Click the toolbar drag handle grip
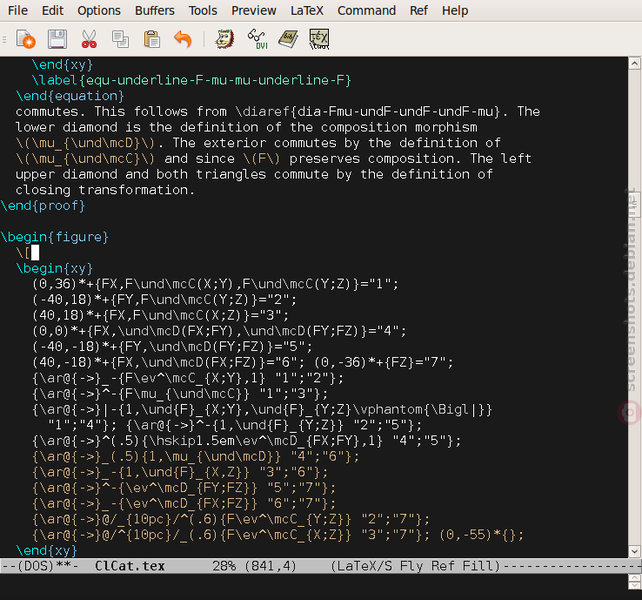Screen dimensions: 642x600 [x=5, y=39]
